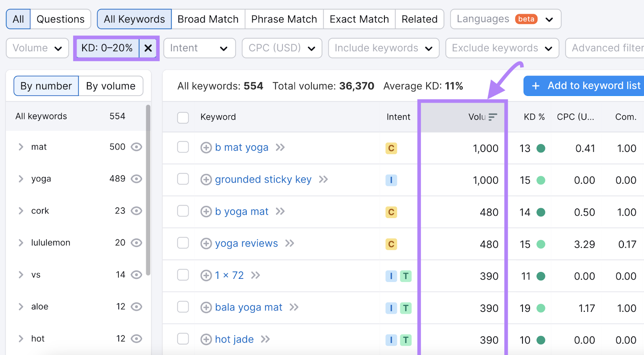
Task: Open the Intent filter dropdown
Action: click(199, 48)
